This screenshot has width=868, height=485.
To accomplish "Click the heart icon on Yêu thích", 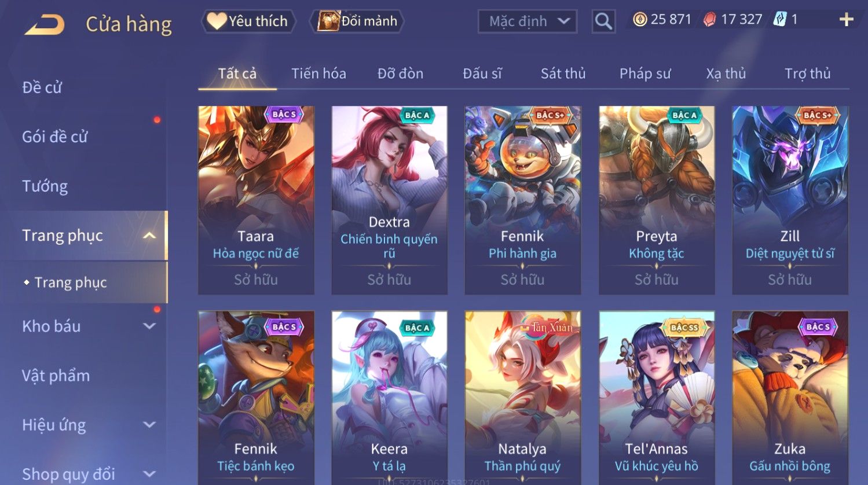I will [217, 21].
